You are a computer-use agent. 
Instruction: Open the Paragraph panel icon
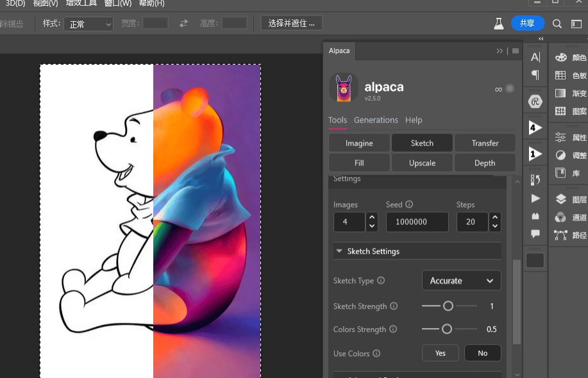point(535,75)
